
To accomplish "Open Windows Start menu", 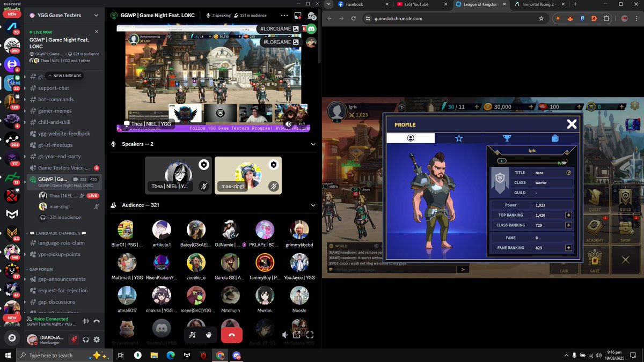I will (8, 355).
